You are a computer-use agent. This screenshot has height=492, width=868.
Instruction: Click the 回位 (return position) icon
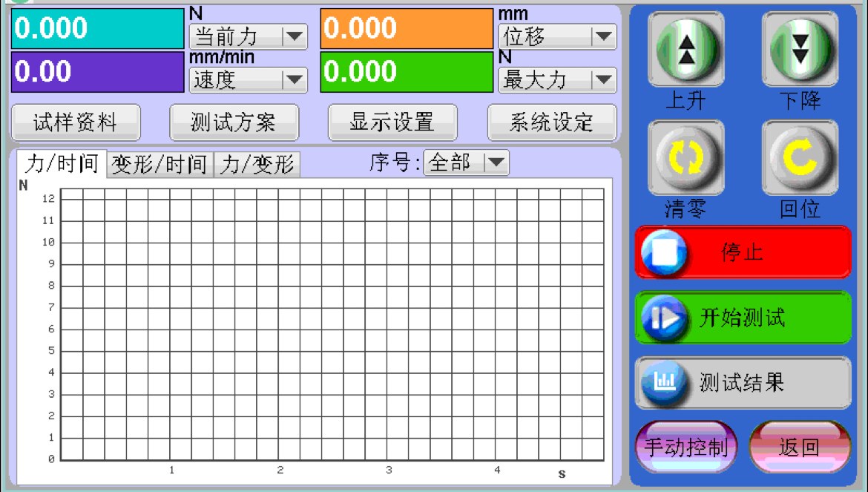click(800, 158)
